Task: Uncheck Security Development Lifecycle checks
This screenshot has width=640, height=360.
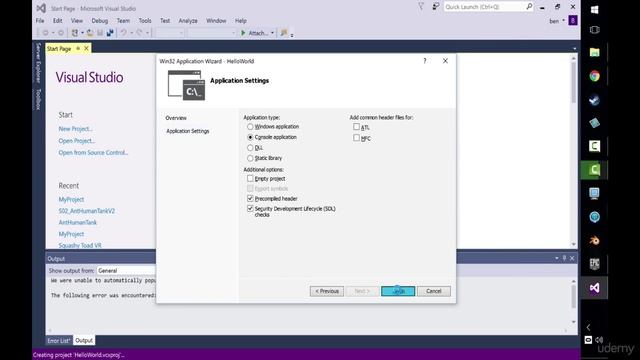Action: point(250,209)
